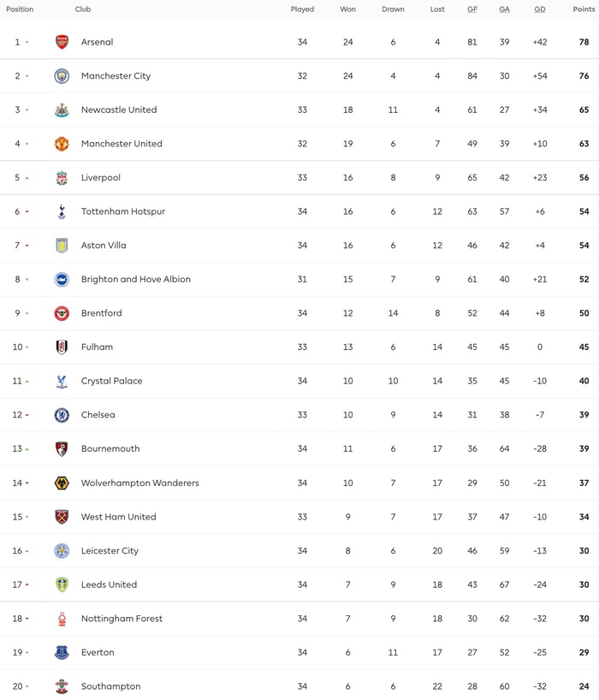Open Brighton and Hove Albion's page
Image resolution: width=599 pixels, height=700 pixels.
[136, 279]
